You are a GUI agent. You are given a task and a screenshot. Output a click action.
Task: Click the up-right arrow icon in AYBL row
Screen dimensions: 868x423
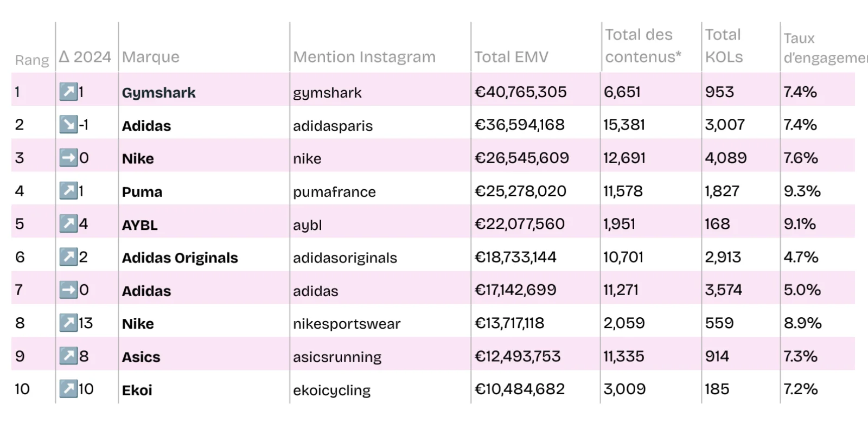click(x=68, y=223)
